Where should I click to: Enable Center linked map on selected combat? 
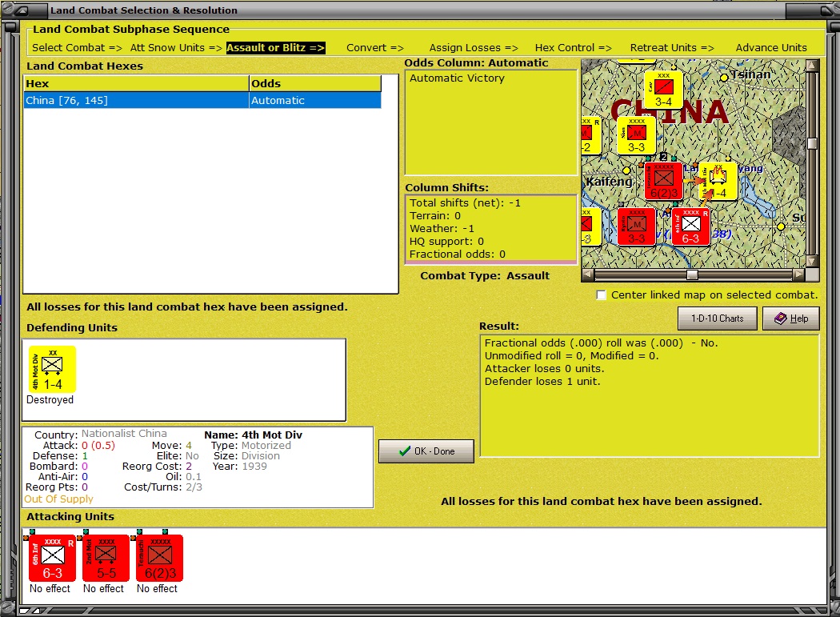coord(601,294)
